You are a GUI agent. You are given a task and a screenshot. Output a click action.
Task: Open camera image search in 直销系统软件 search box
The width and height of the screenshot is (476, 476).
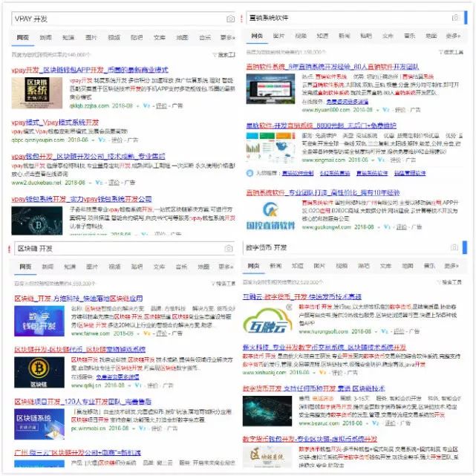click(455, 18)
